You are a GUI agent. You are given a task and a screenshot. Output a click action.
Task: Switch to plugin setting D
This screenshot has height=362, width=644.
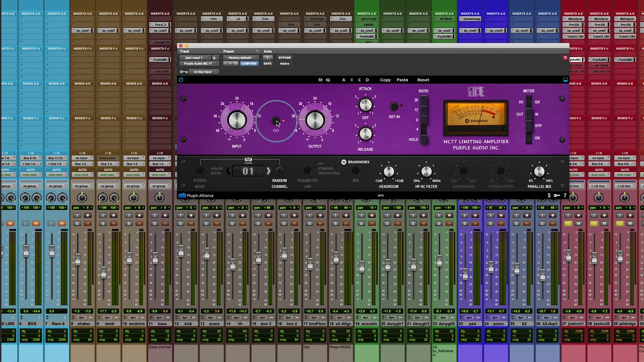coord(367,80)
